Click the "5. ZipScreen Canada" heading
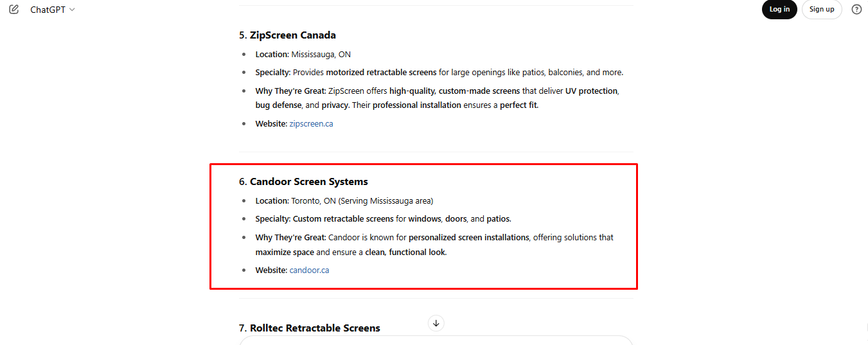This screenshot has height=345, width=868. click(x=287, y=35)
